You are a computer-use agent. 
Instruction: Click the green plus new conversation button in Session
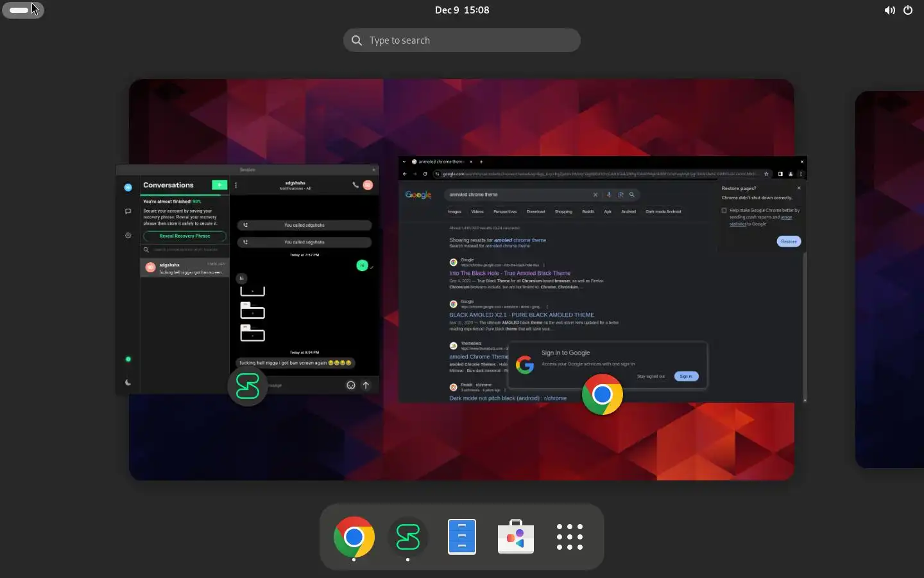pos(219,185)
